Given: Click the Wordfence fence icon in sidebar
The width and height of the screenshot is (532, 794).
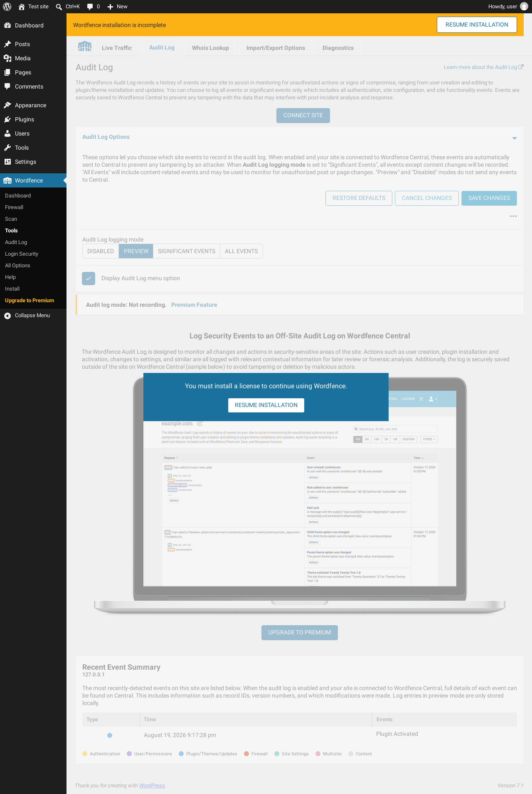Looking at the screenshot, I should pos(7,180).
